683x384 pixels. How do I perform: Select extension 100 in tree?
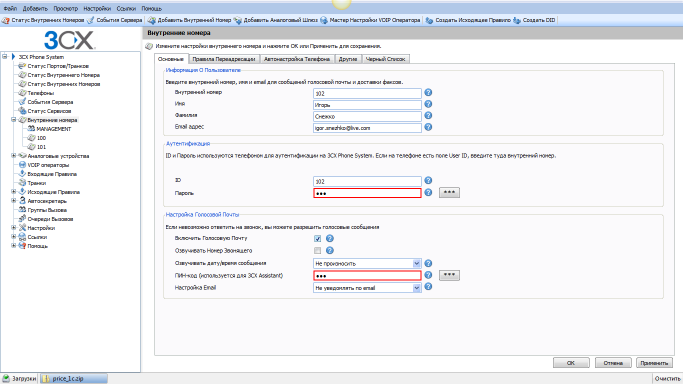coord(41,138)
